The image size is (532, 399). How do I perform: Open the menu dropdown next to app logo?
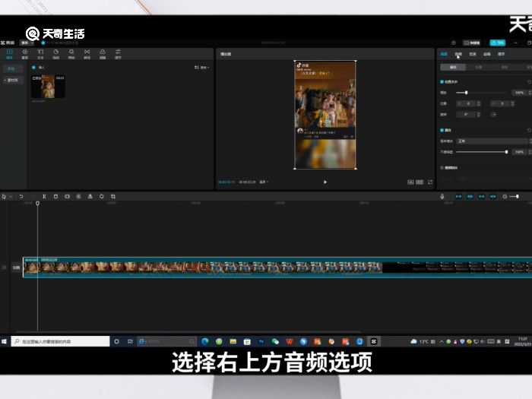[27, 43]
